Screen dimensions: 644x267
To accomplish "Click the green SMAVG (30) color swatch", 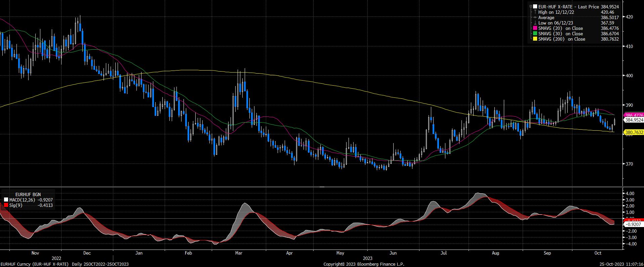I will [535, 34].
